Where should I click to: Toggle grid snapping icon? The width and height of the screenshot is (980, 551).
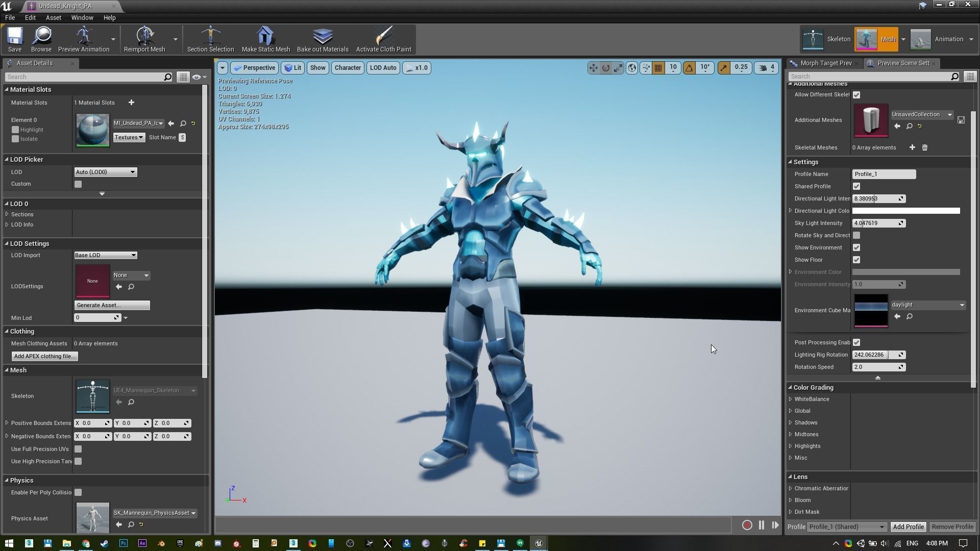(658, 68)
